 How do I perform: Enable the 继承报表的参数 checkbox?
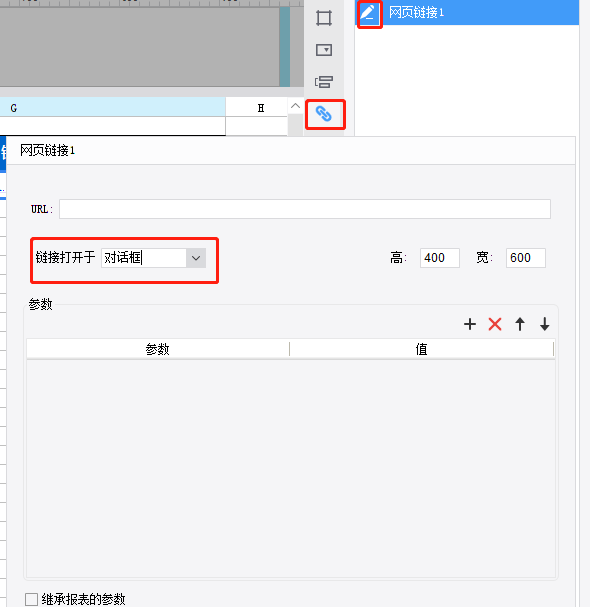31,599
